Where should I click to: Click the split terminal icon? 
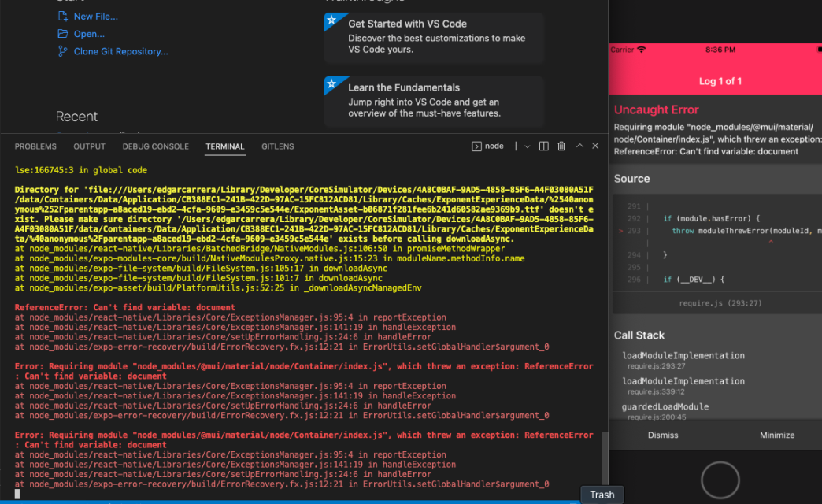543,145
